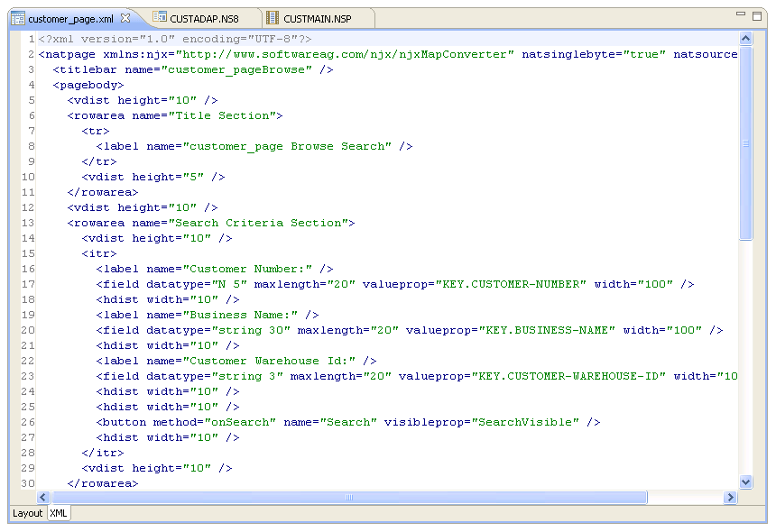Click the horizontal scrollbar thumb
This screenshot has height=532, width=776.
tap(349, 498)
